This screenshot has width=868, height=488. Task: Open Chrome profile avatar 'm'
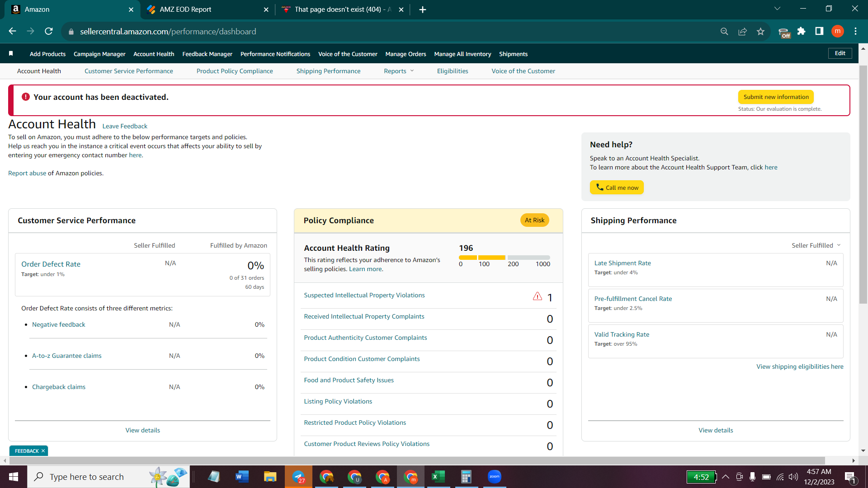tap(838, 31)
